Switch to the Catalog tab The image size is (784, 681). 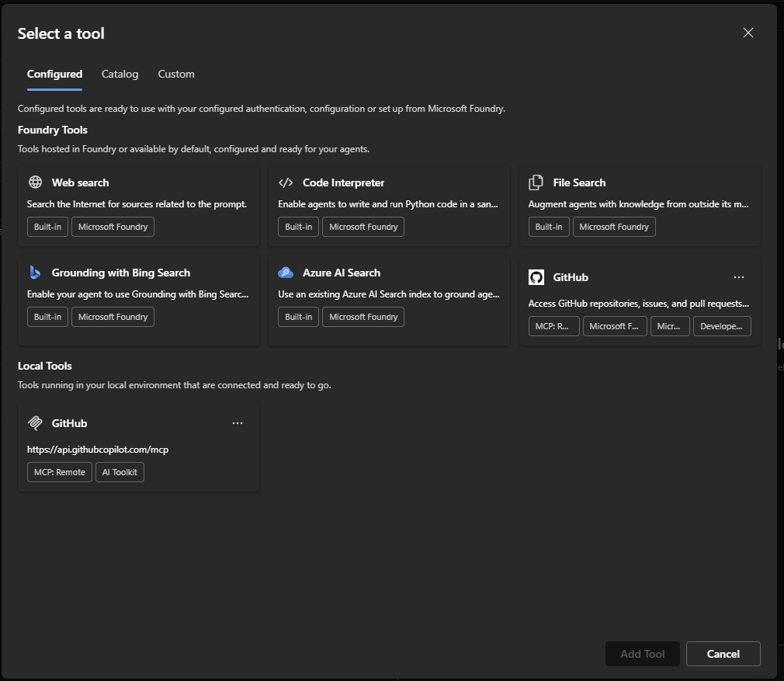(120, 75)
